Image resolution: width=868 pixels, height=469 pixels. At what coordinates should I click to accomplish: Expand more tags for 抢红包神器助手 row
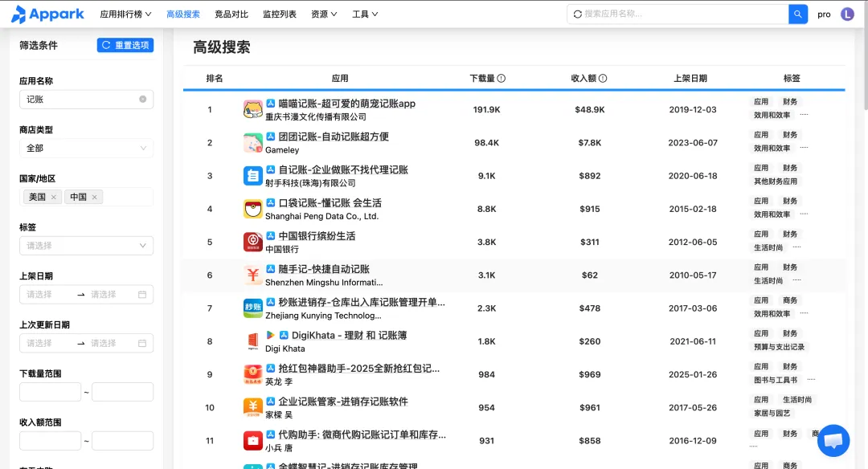coord(811,380)
